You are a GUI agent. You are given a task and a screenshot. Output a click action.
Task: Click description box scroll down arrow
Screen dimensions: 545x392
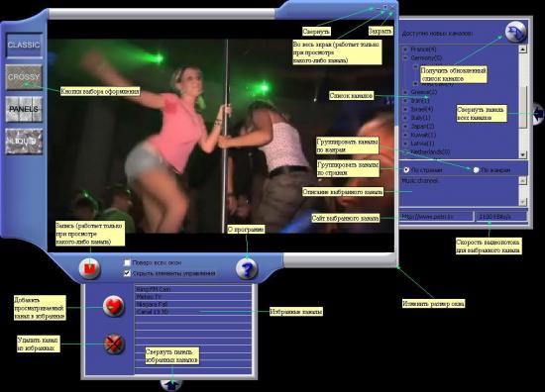523,202
